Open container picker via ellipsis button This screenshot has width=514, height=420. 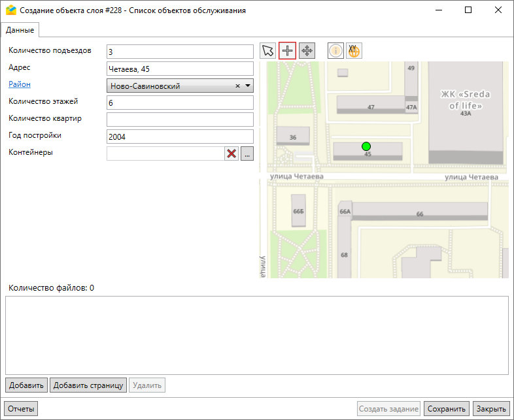[247, 153]
